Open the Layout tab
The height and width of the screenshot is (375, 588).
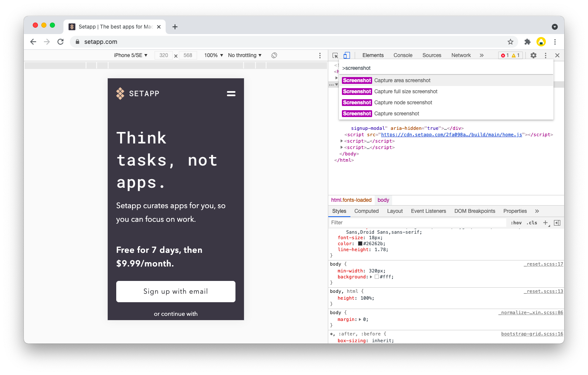point(395,211)
